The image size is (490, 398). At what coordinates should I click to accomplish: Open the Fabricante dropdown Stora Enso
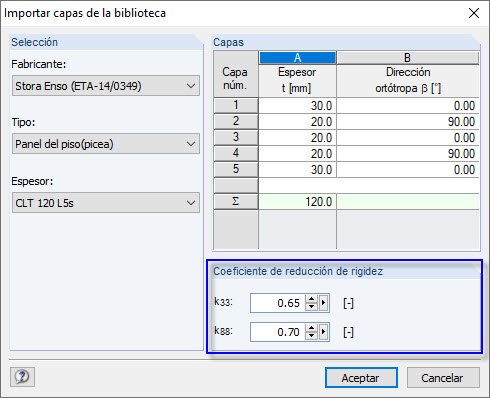[106, 86]
